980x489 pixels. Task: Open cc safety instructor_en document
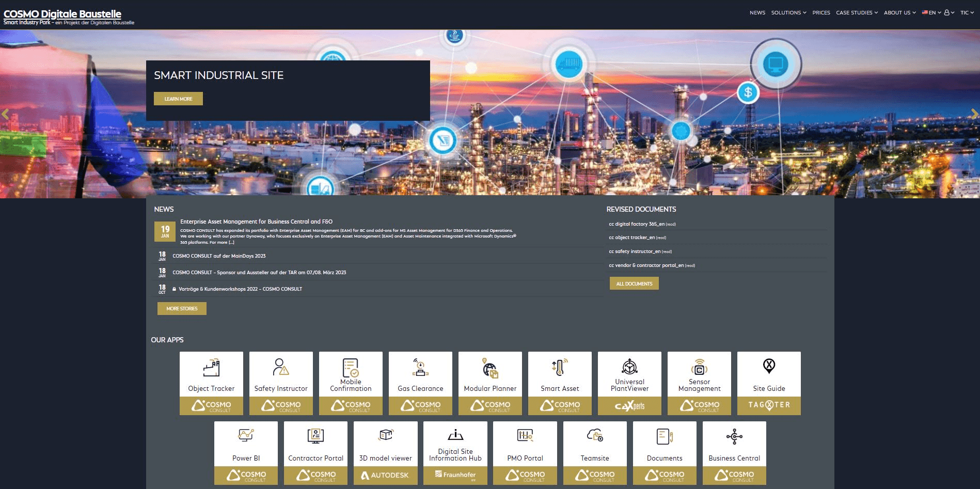coord(635,251)
